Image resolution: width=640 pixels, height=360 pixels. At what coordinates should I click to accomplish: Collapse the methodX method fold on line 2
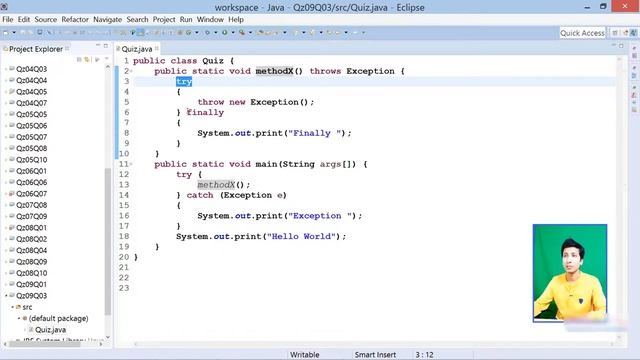pyautogui.click(x=131, y=71)
